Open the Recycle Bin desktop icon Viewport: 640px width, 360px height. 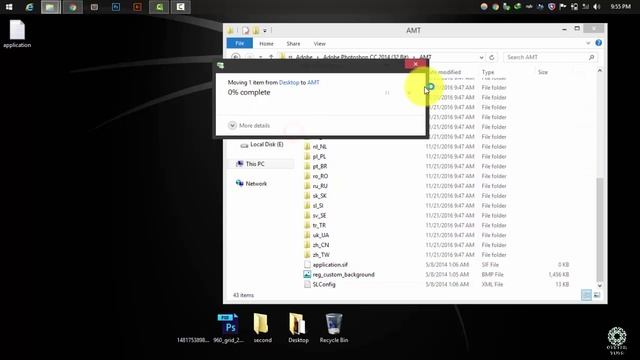pos(334,328)
